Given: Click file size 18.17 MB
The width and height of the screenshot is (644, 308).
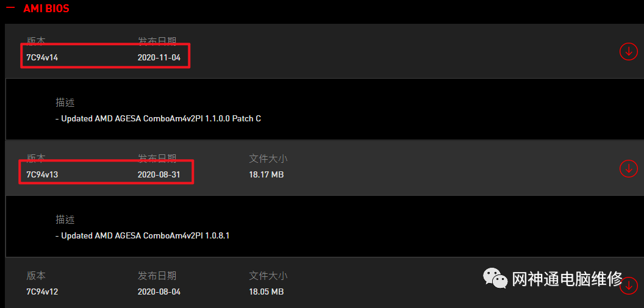Looking at the screenshot, I should pos(266,174).
